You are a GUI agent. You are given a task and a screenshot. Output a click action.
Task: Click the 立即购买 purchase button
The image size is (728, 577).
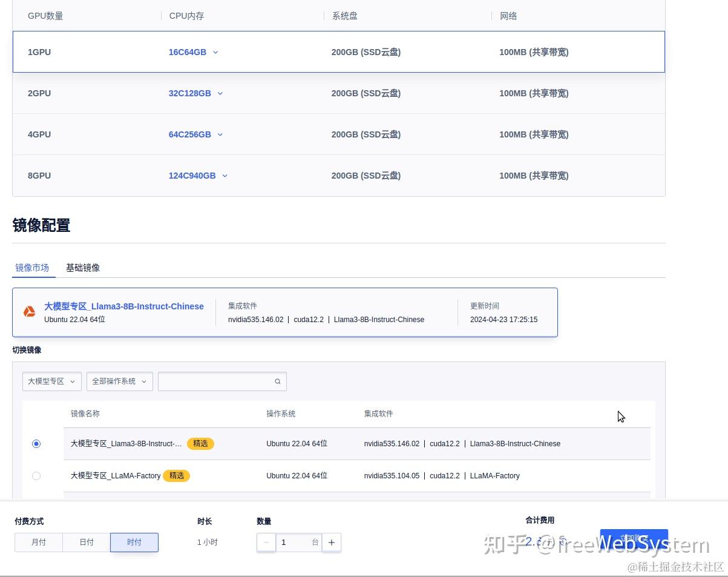(x=634, y=539)
